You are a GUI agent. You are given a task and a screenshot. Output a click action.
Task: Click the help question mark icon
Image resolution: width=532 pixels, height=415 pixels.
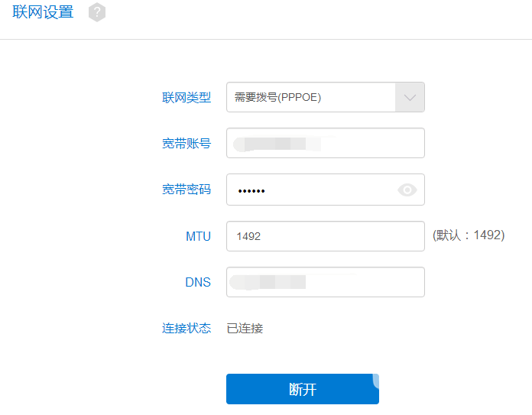97,12
